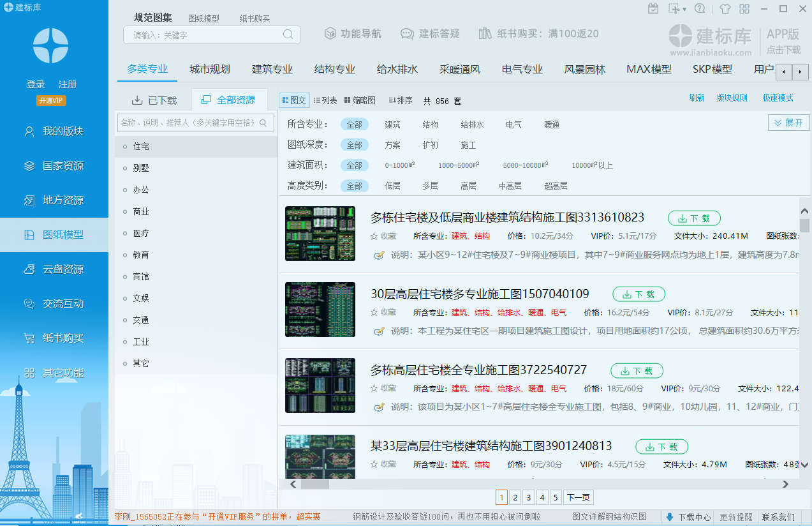
Task: Switch to 列表 list view
Action: tap(325, 100)
